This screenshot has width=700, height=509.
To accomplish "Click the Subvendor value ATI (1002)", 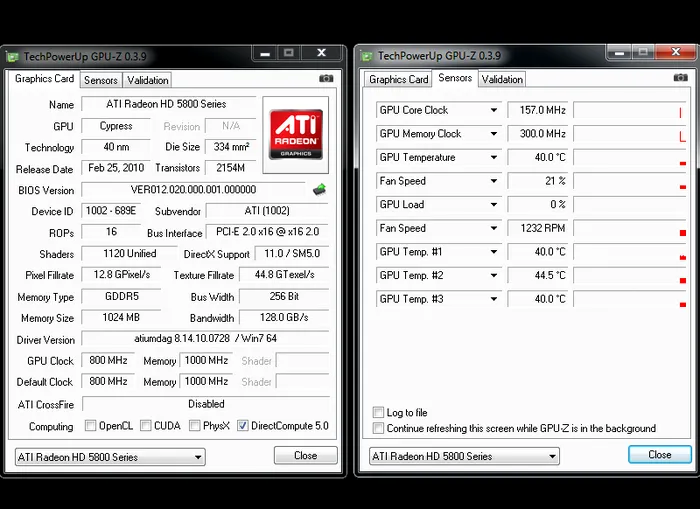I will pyautogui.click(x=267, y=211).
